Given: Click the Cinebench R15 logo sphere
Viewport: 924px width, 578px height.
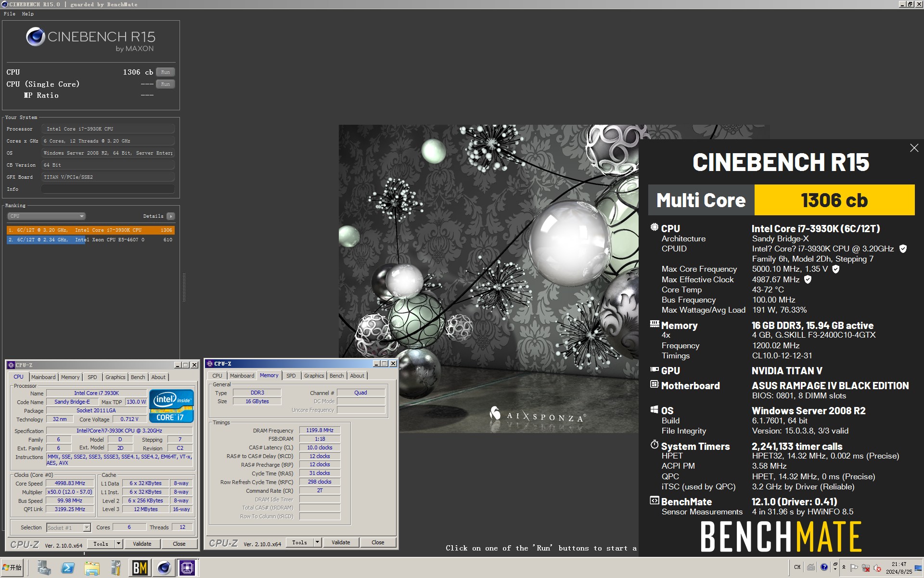Looking at the screenshot, I should point(36,37).
